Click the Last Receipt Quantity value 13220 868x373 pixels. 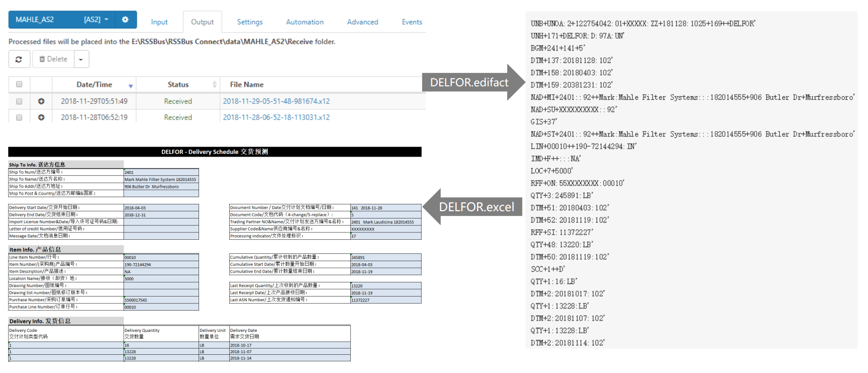[386, 286]
